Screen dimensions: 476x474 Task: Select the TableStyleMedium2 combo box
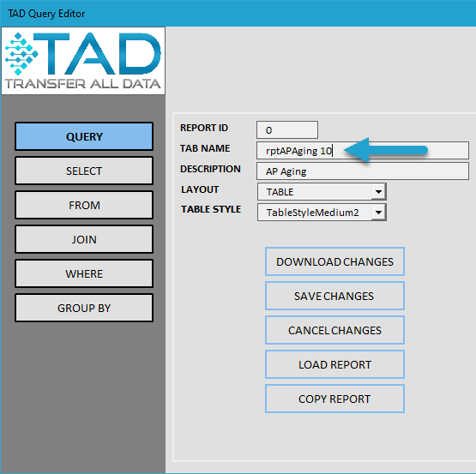point(322,212)
